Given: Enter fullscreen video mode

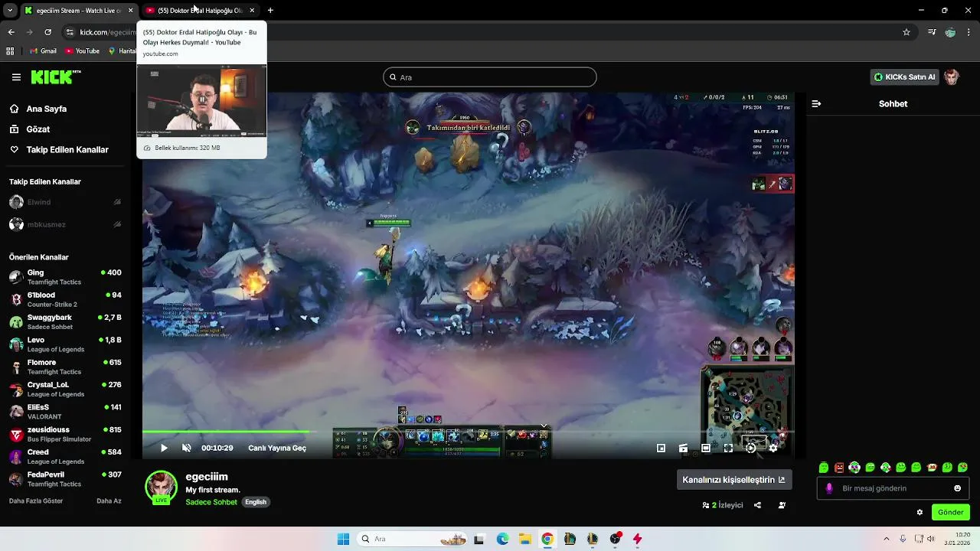Looking at the screenshot, I should pyautogui.click(x=728, y=448).
